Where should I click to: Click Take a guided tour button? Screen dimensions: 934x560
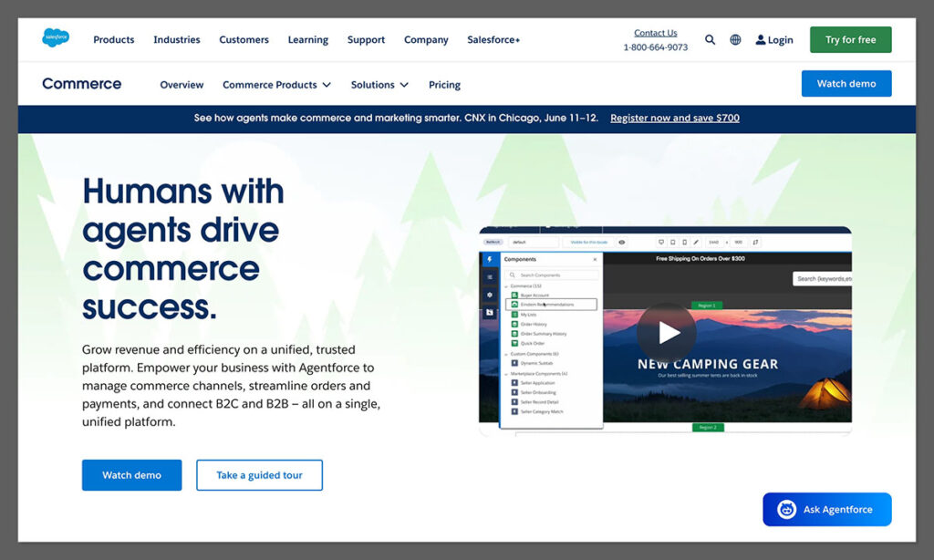259,475
